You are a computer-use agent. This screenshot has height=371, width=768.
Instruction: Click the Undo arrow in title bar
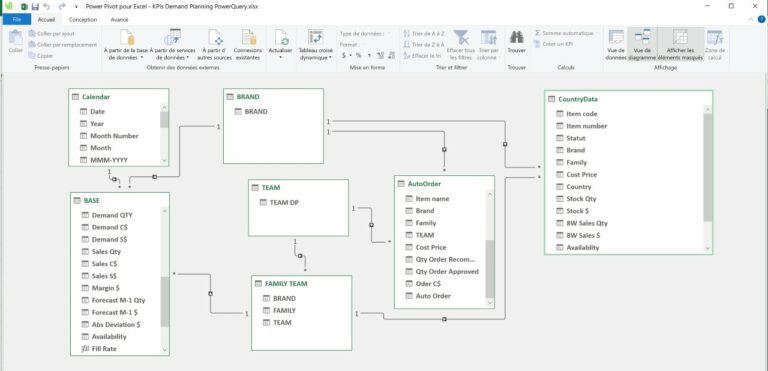point(47,6)
